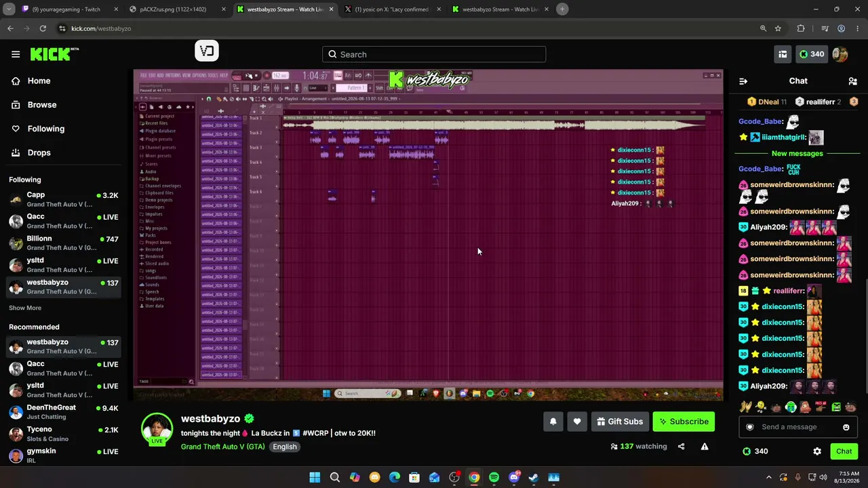868x488 pixels.
Task: Subscribe to westbabyzo
Action: click(684, 422)
